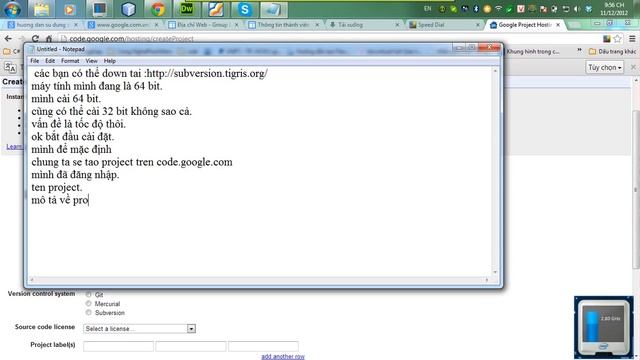
Task: Switch to the Tải xuống tab
Action: (x=364, y=25)
